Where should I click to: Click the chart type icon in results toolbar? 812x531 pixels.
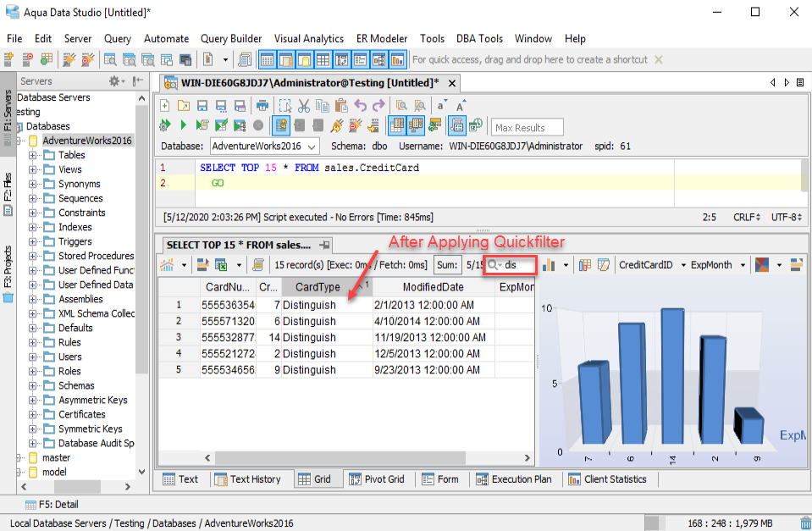(x=547, y=265)
